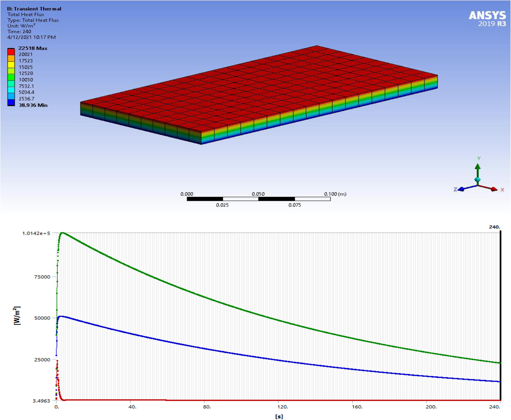Viewport: 511px width, 420px height.
Task: Click the 'Total Heat Flux' result label
Action: coord(26,14)
